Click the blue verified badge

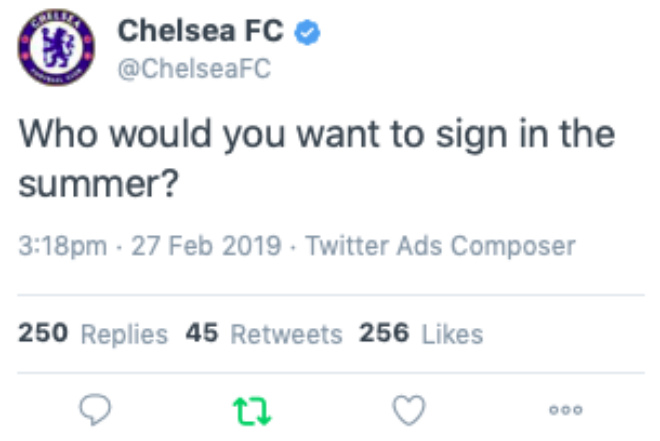click(x=309, y=33)
